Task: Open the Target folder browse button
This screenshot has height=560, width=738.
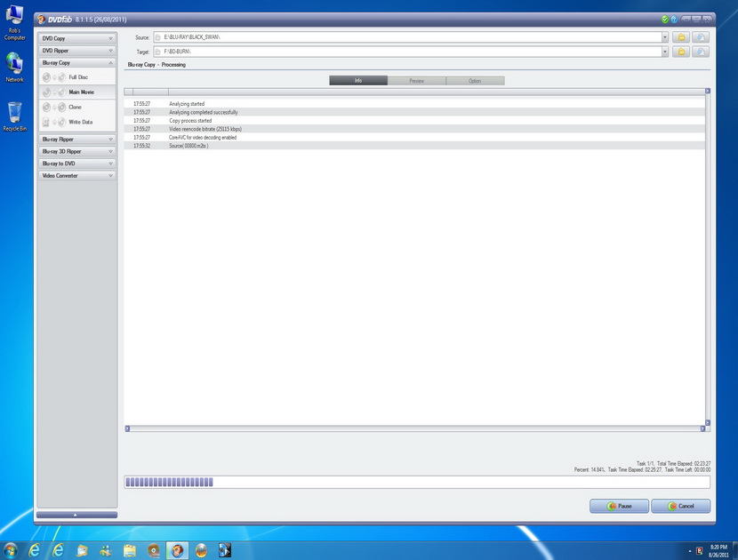Action: (x=681, y=52)
